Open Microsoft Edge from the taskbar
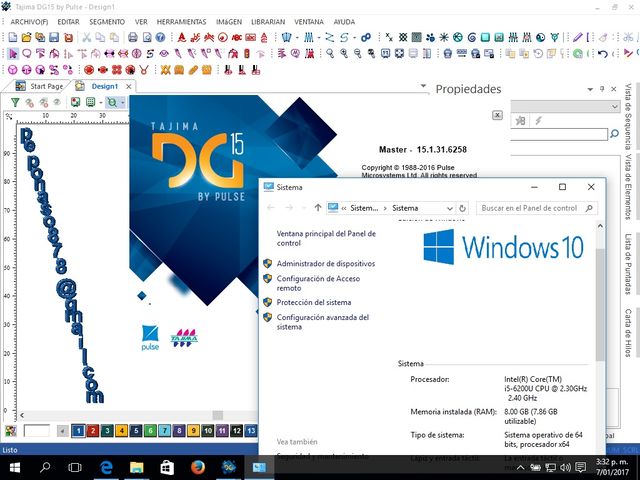The width and height of the screenshot is (640, 480). click(x=106, y=467)
